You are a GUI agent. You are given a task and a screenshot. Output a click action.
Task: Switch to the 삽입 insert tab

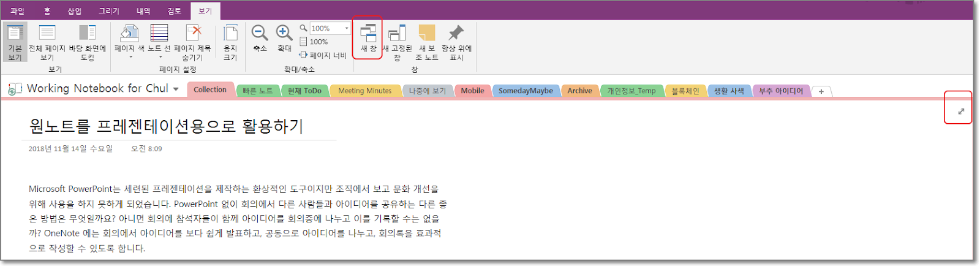(x=75, y=11)
